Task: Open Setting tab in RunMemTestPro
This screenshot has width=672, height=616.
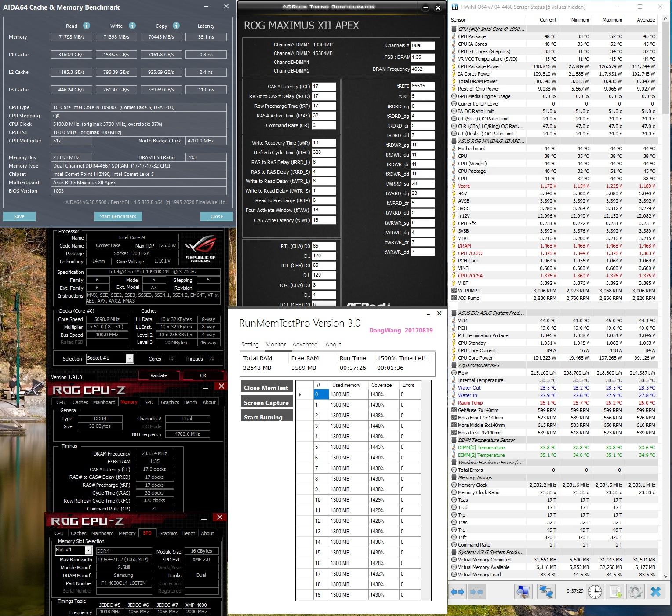Action: coord(250,344)
